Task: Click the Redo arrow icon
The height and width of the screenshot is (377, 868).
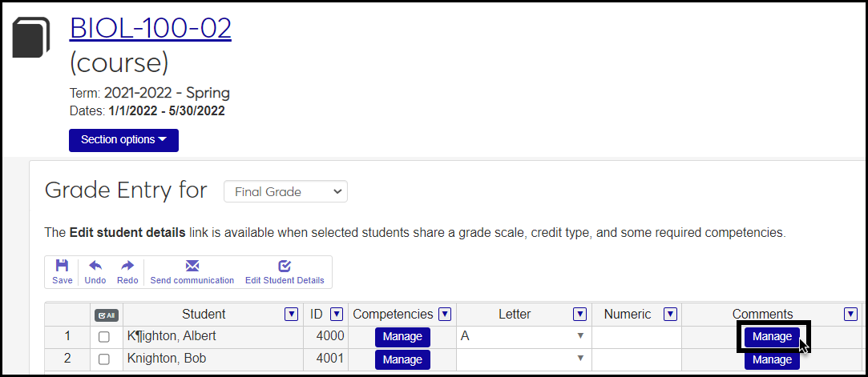Action: (x=127, y=266)
